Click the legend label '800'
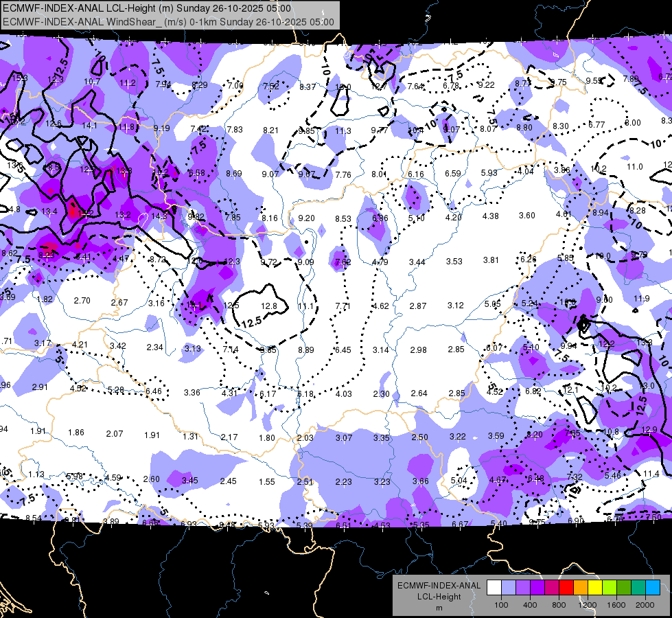672x618 pixels. pyautogui.click(x=559, y=605)
